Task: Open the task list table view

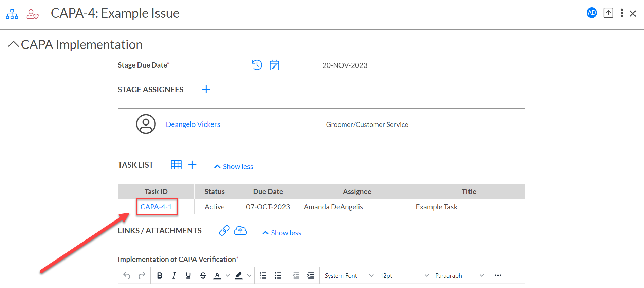Action: (176, 165)
